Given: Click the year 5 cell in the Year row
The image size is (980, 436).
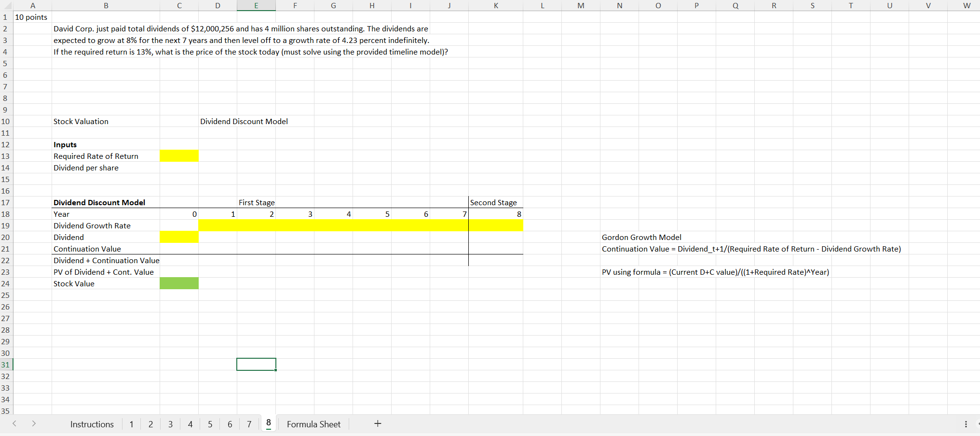Looking at the screenshot, I should (372, 214).
